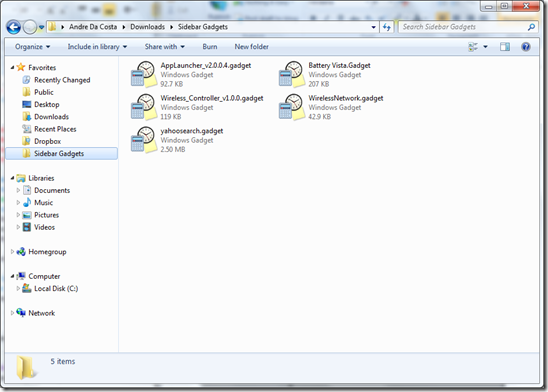Select the 'WirelessNetwork.gadget' file name
Image resolution: width=548 pixels, height=392 pixels.
345,98
